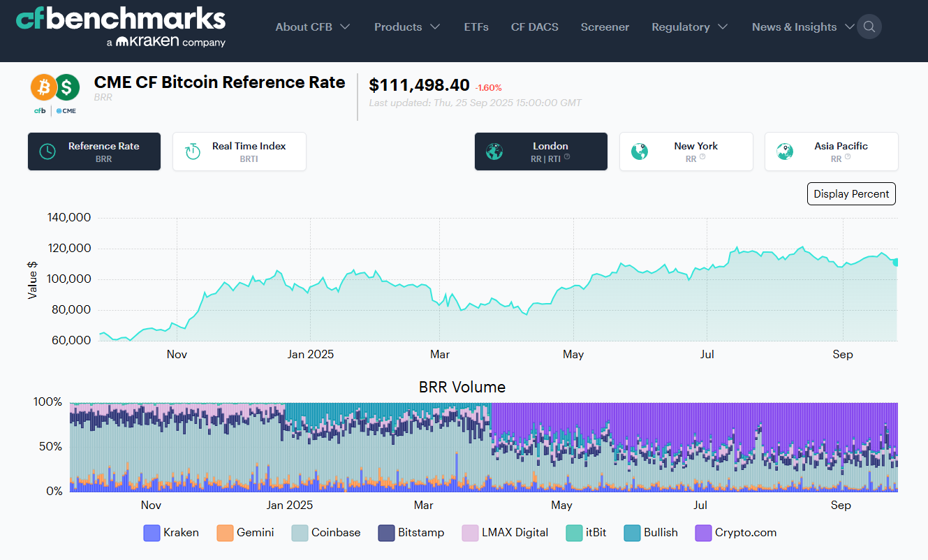Select the New York region tab
Screen dimensions: 928x560
(x=686, y=152)
